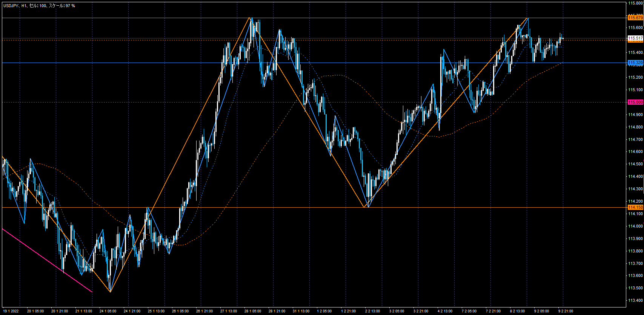Click the 115.200 value on price axis
Image resolution: width=644 pixels, height=315 pixels.
[635, 77]
